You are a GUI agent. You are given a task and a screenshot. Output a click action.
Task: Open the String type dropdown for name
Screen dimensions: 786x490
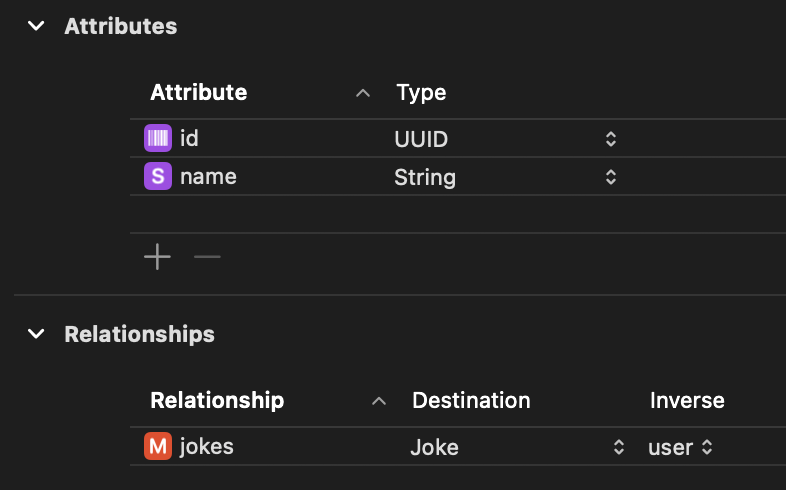click(x=610, y=178)
